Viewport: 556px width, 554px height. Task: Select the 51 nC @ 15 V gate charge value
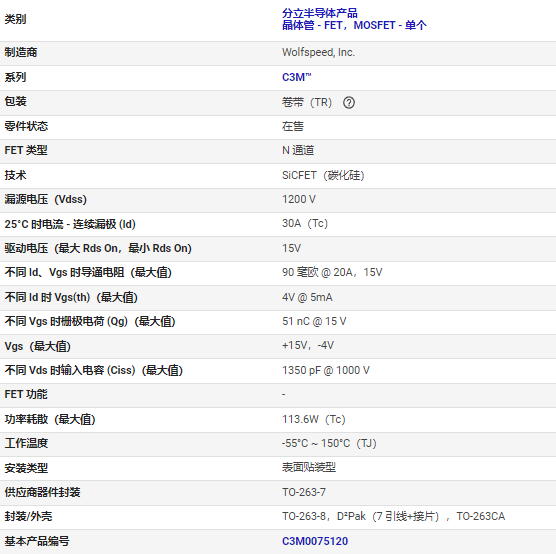tap(314, 321)
